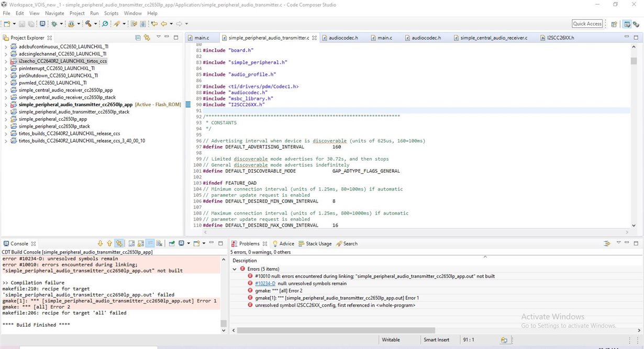The image size is (644, 349).
Task: Click the Open Perspective icon
Action: pyautogui.click(x=614, y=24)
